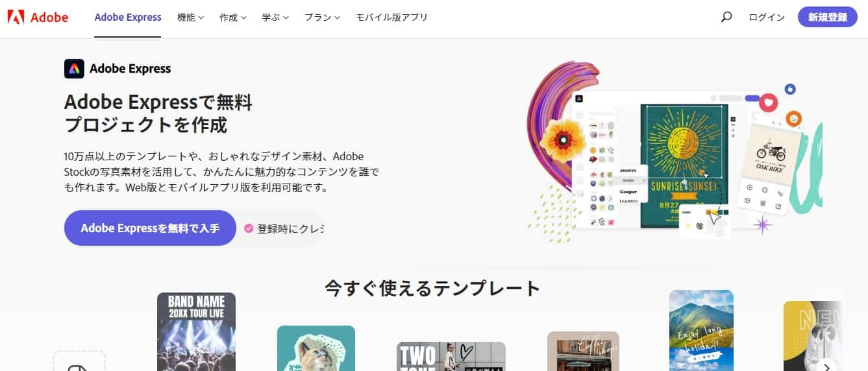The image size is (868, 371).
Task: Click the red heart icon in hero image
Action: point(769,102)
